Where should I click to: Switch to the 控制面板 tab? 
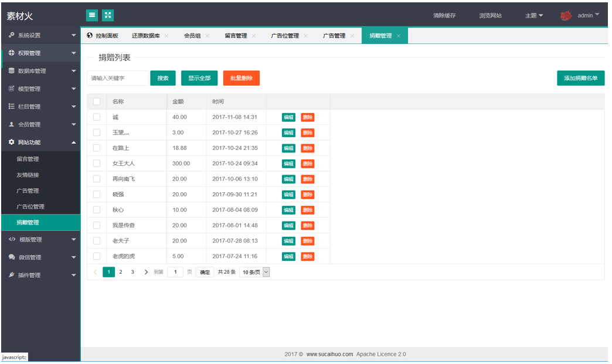click(103, 36)
